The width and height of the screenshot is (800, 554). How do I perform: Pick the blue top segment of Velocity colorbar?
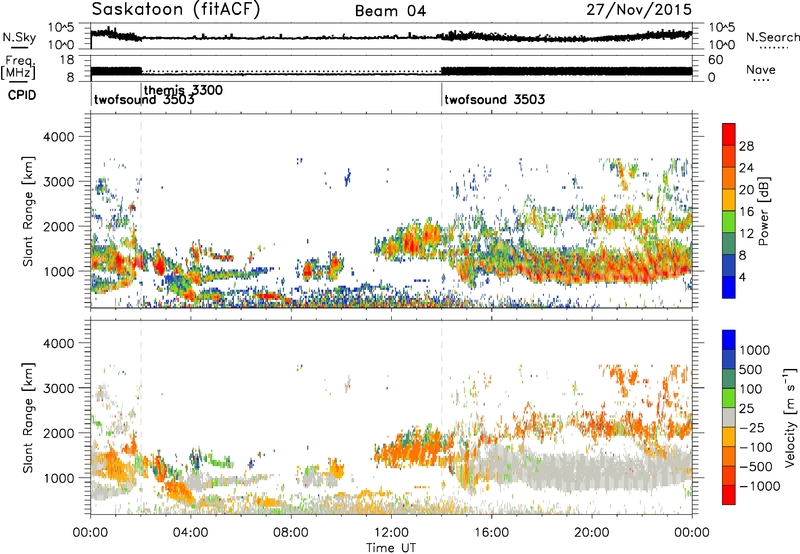729,340
